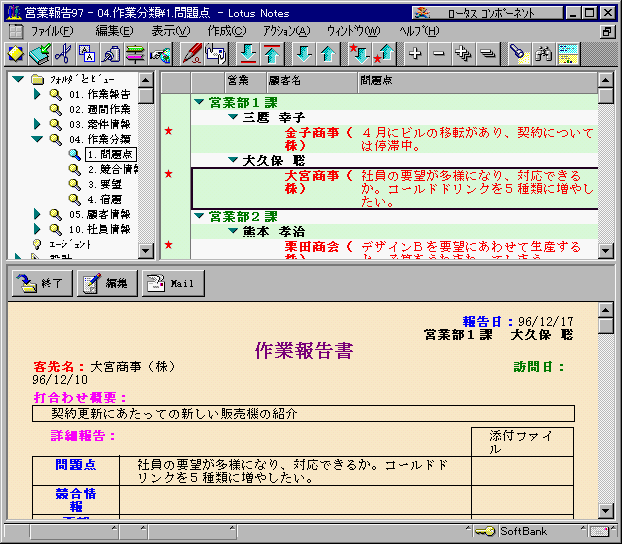622x544 pixels.
Task: Click the binoculars Search icon in toolbar
Action: pyautogui.click(x=544, y=53)
